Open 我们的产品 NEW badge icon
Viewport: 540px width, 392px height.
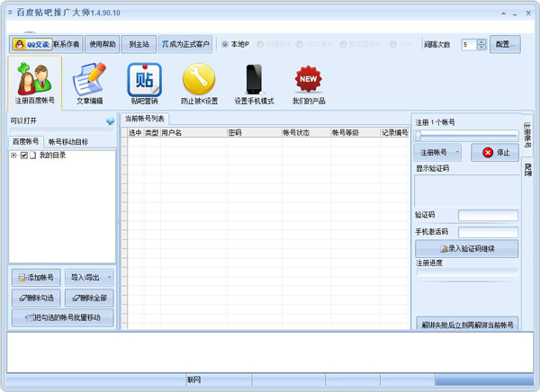click(x=309, y=83)
